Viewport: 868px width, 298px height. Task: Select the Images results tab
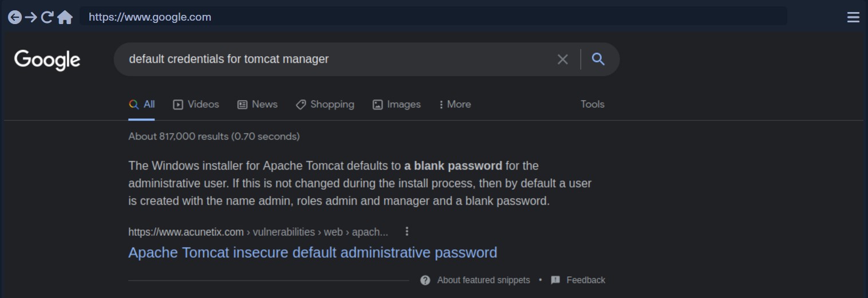click(x=396, y=104)
